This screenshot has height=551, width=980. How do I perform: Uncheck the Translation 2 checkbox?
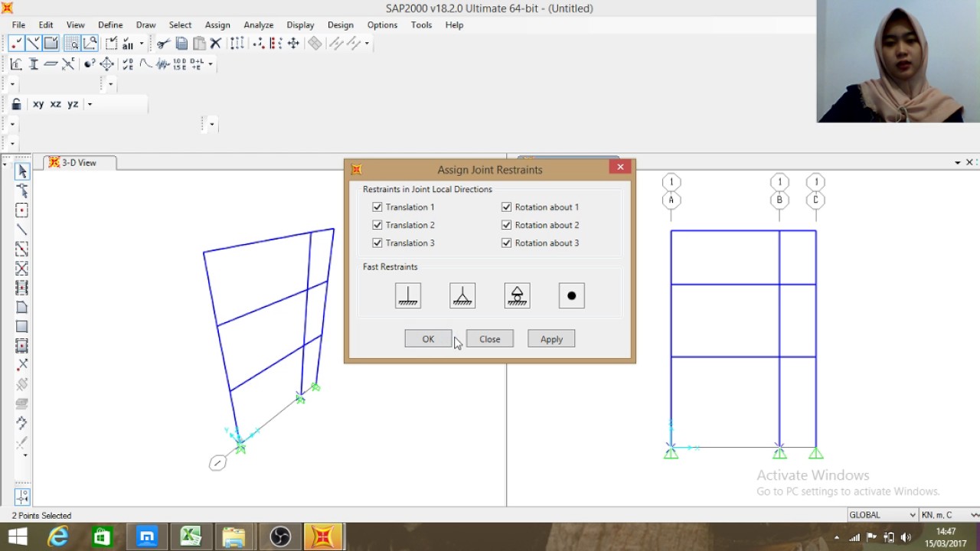377,225
